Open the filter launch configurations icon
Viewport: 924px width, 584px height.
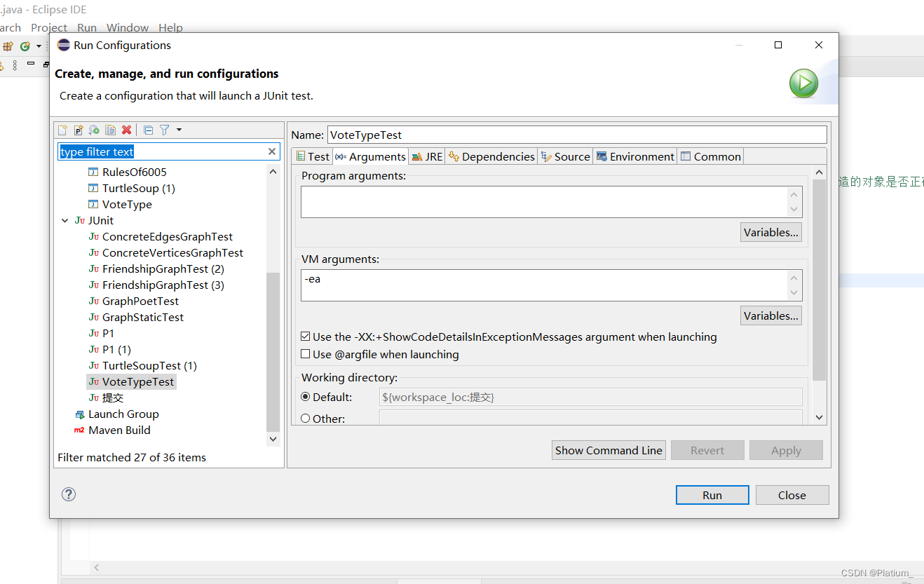click(x=164, y=130)
